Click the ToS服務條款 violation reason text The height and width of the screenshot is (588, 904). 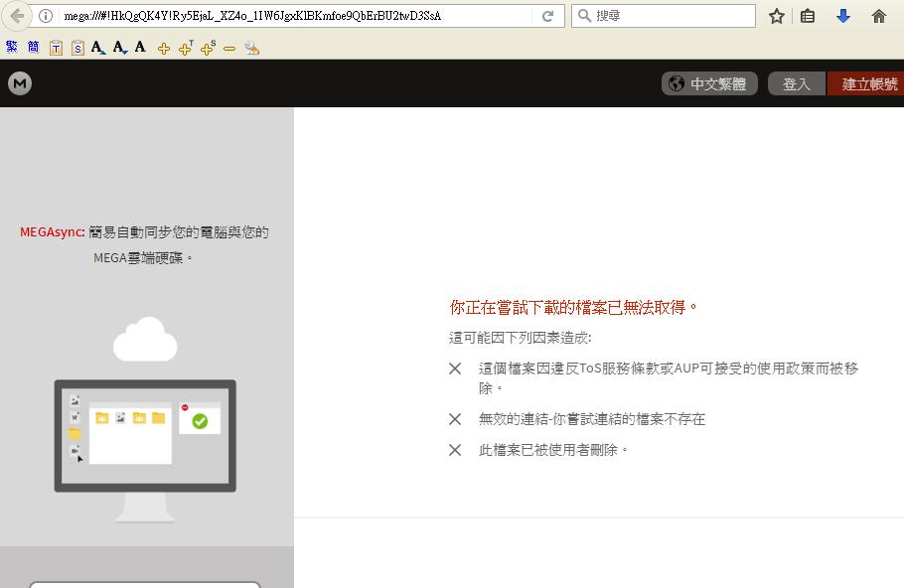click(x=669, y=378)
